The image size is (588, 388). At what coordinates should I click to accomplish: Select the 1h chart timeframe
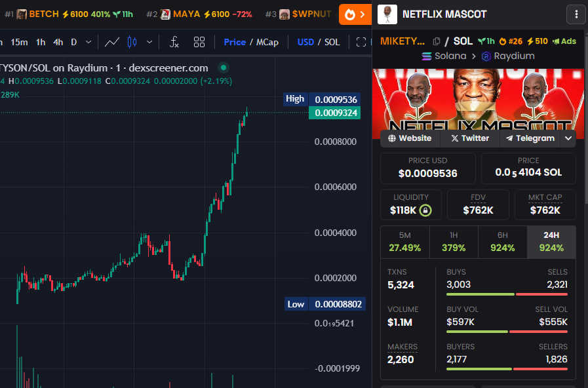point(41,42)
